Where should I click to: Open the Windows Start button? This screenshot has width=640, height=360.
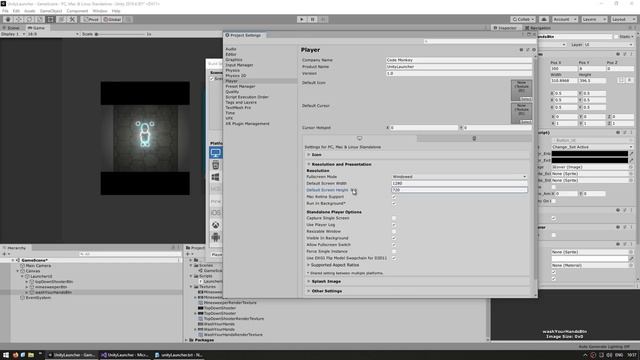point(6,355)
